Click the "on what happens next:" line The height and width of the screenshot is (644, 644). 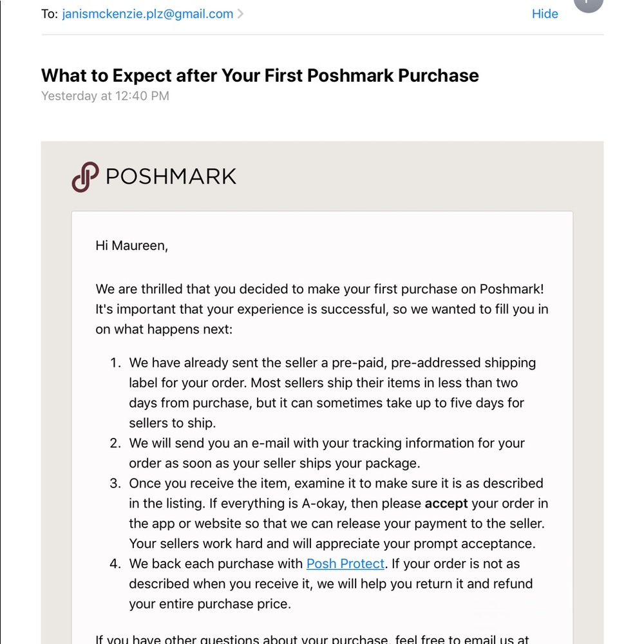click(x=164, y=329)
